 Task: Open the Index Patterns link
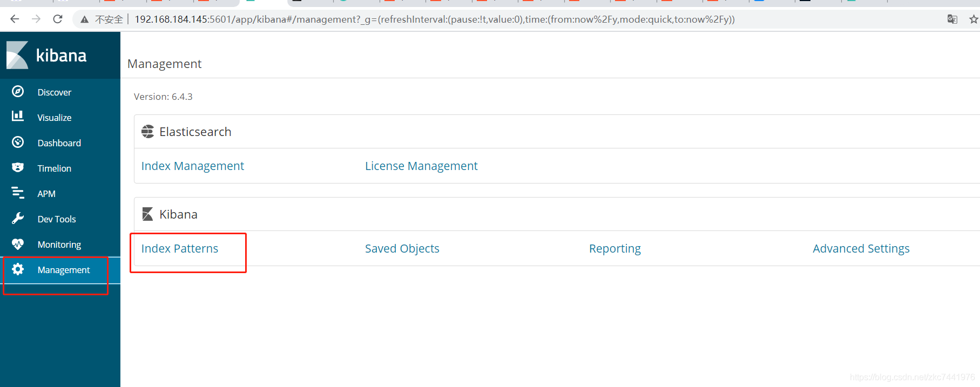180,249
